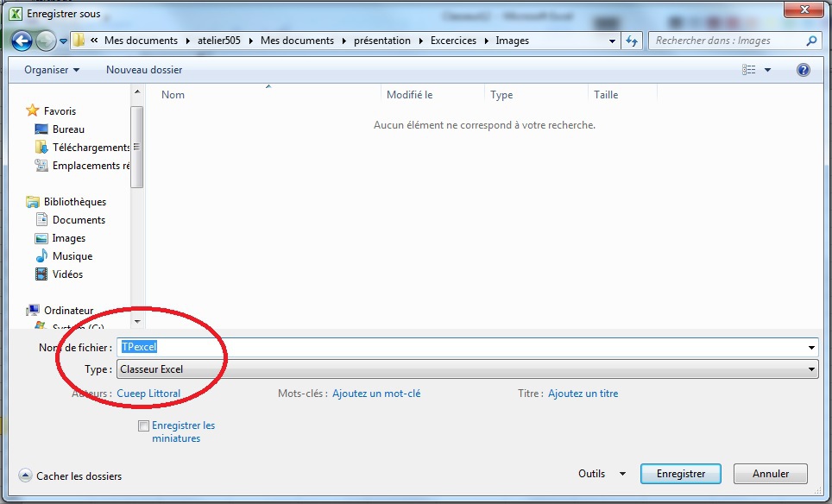Collapse folders with Cacher les dossiers

[x=71, y=476]
